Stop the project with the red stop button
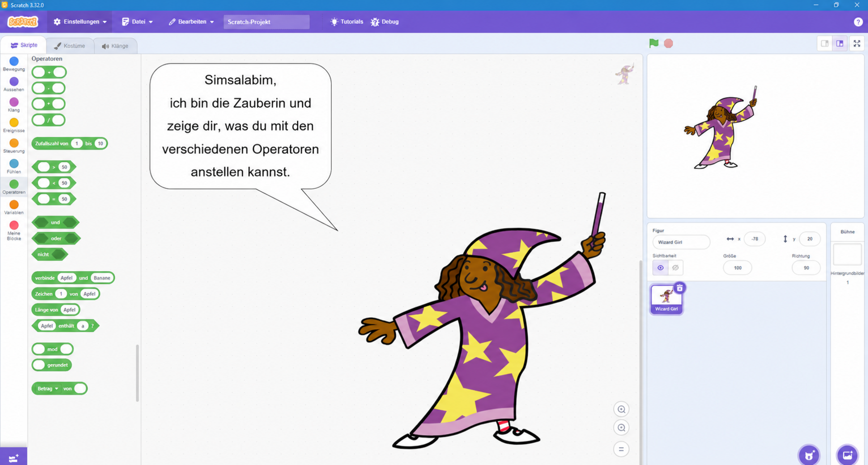Image resolution: width=868 pixels, height=465 pixels. [668, 43]
